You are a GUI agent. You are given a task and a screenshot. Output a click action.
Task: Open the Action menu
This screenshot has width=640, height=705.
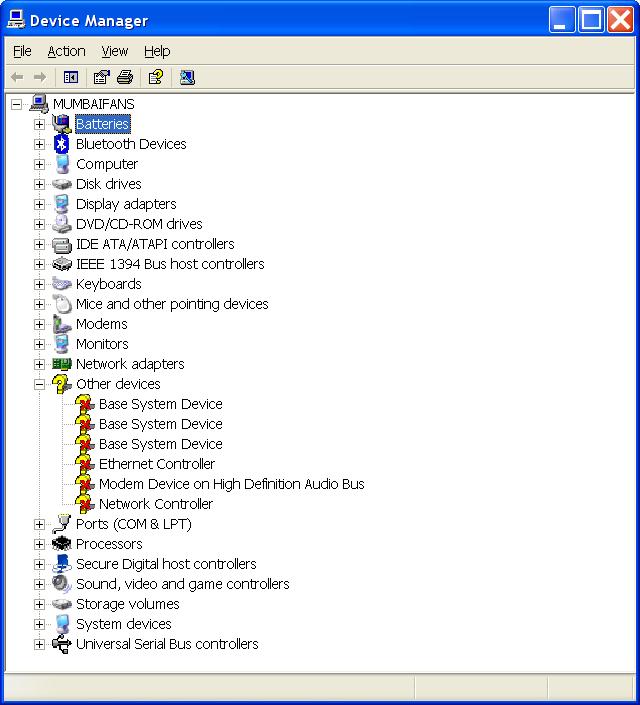pos(66,51)
